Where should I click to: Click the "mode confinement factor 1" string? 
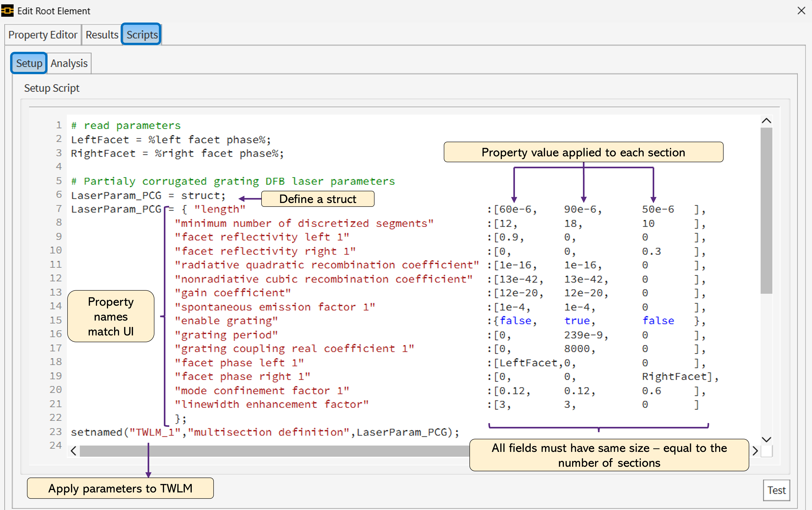[x=262, y=391]
